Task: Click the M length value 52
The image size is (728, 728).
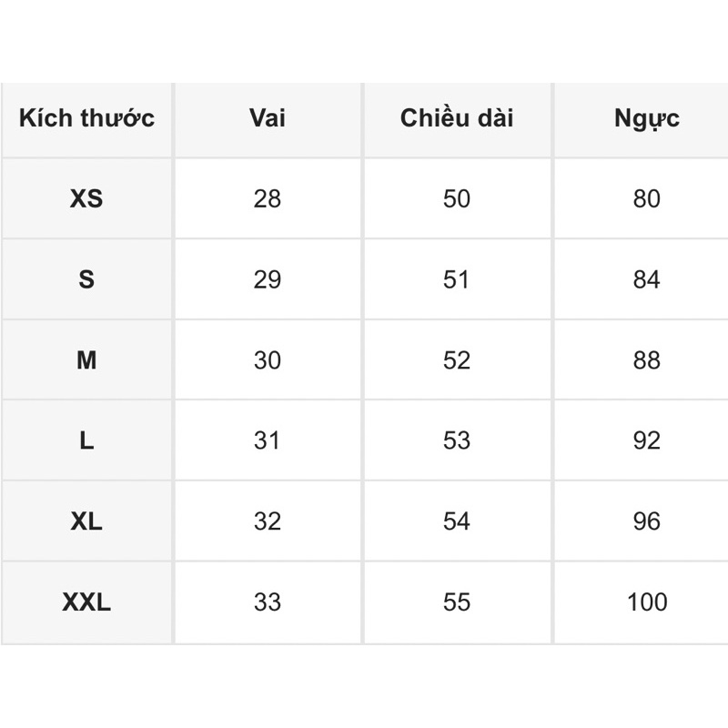Action: pos(457,360)
